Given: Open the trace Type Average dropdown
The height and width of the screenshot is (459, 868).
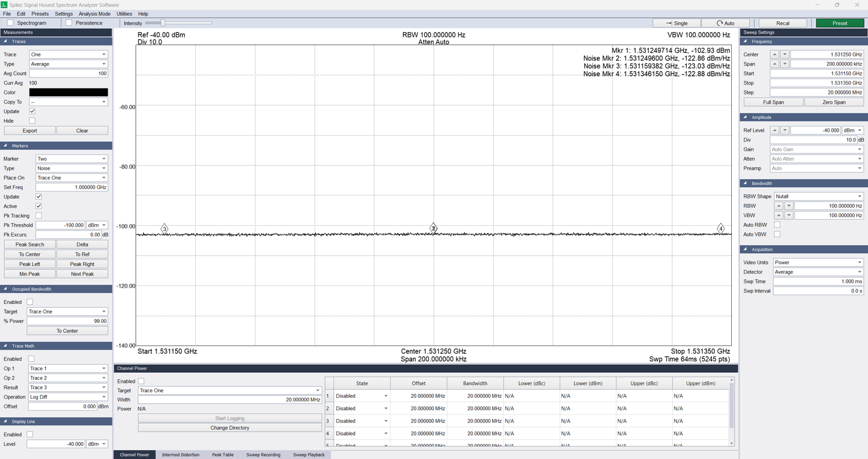Looking at the screenshot, I should click(68, 64).
